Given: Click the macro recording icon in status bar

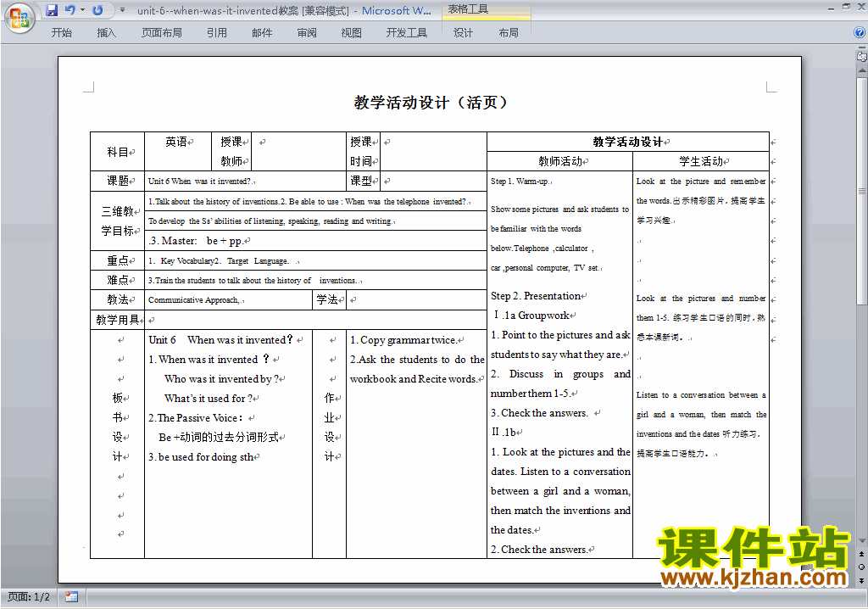Looking at the screenshot, I should 71,597.
